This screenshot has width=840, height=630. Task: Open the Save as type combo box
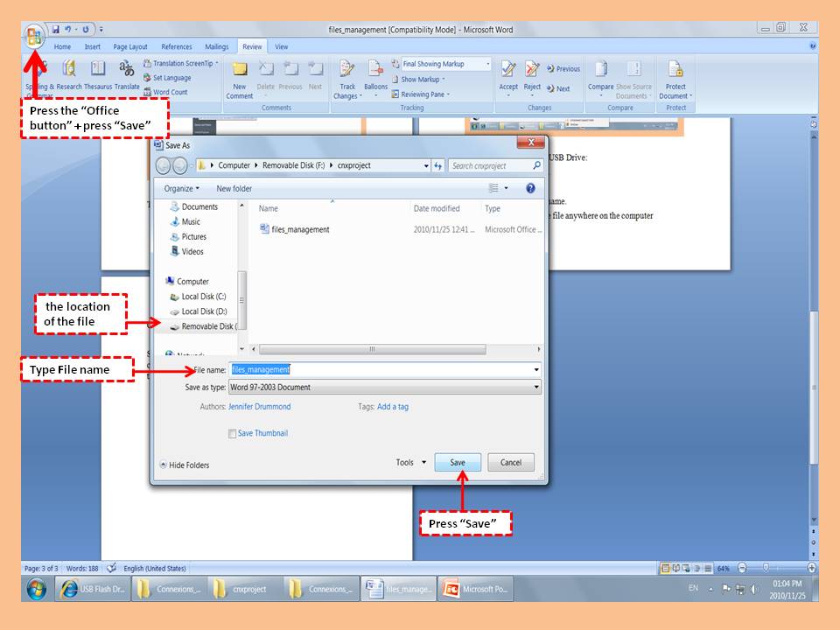(x=385, y=388)
